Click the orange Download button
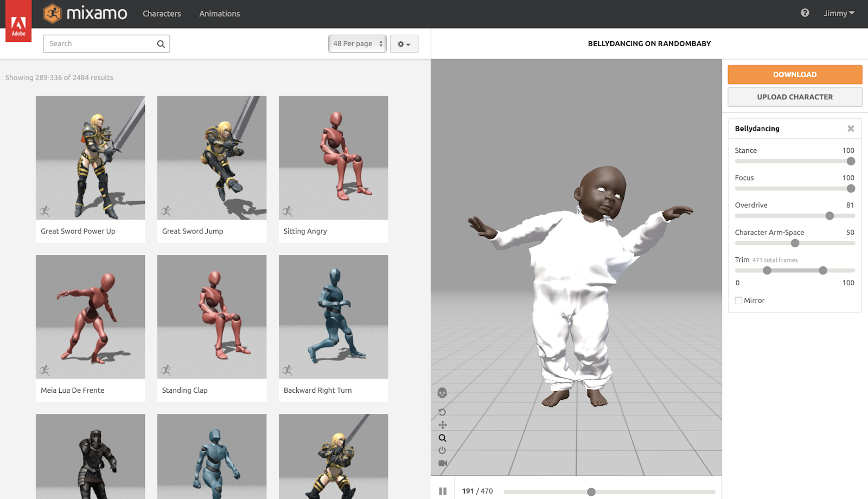868x499 pixels. pos(795,75)
